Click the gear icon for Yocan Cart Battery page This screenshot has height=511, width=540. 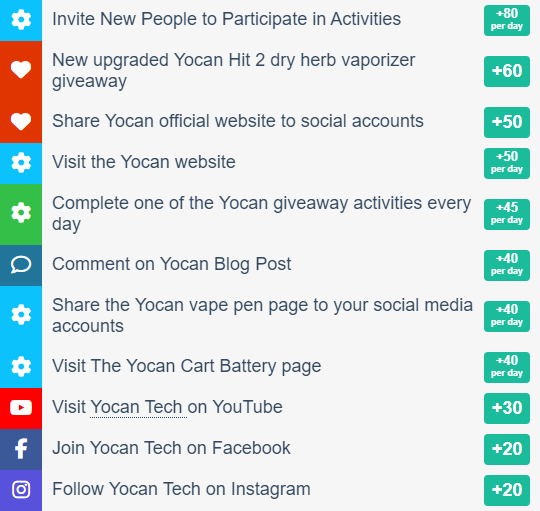[21, 366]
